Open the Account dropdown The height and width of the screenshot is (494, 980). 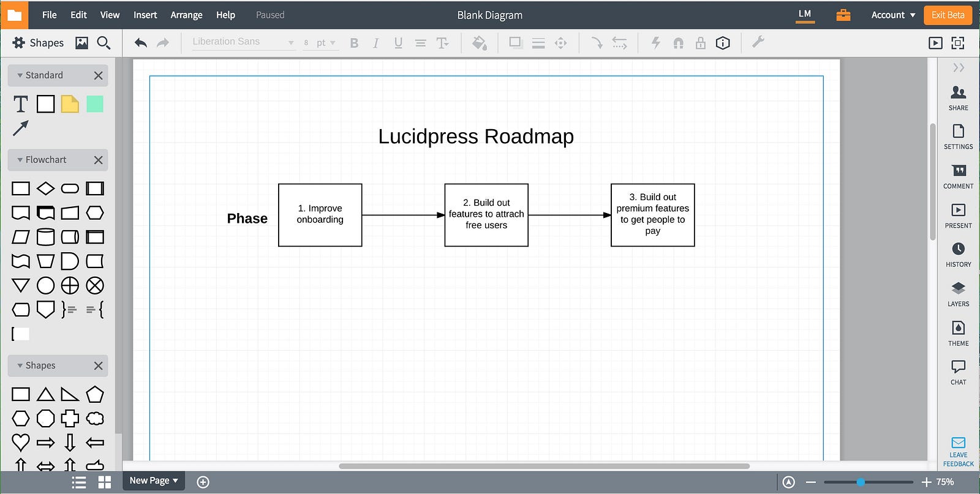tap(893, 15)
